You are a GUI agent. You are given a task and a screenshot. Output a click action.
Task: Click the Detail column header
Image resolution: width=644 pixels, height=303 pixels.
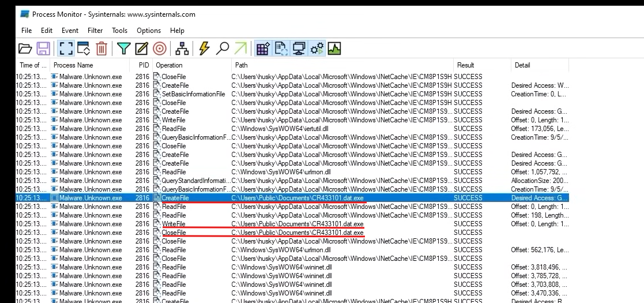click(540, 65)
